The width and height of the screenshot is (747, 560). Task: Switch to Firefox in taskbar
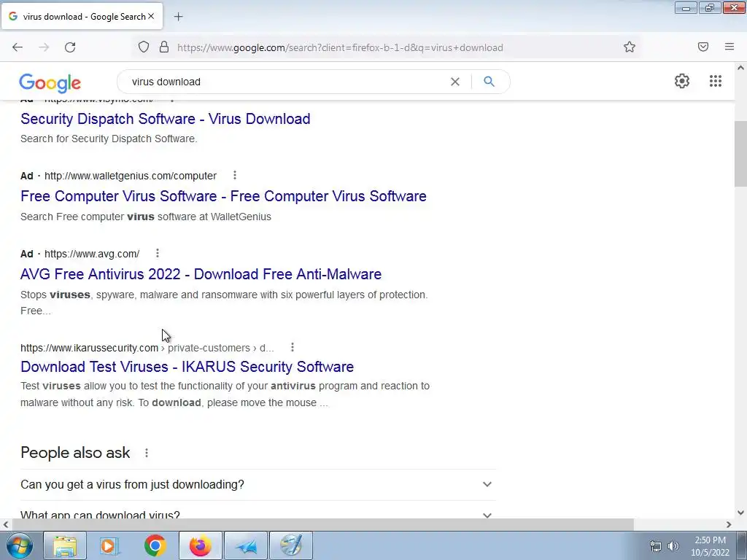[201, 545]
